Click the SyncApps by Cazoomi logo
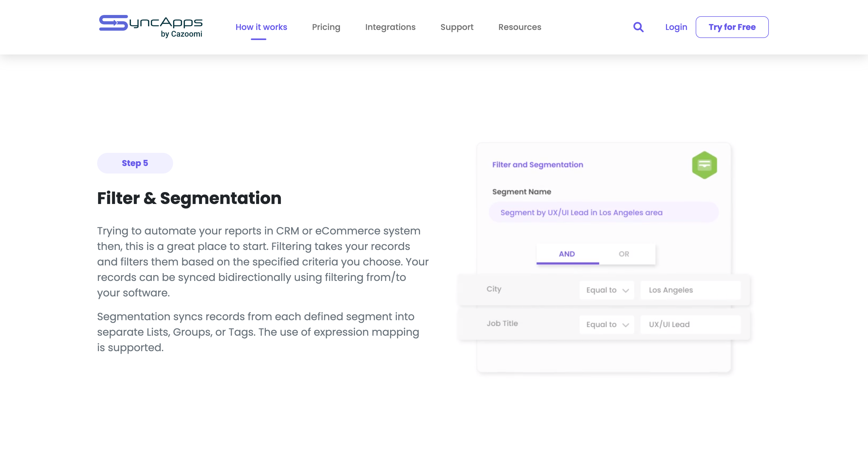 151,26
